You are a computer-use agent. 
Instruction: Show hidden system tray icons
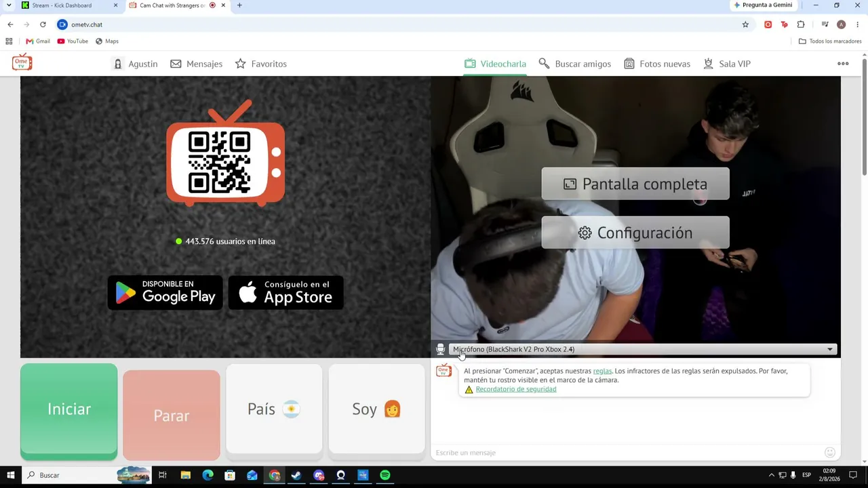(771, 475)
